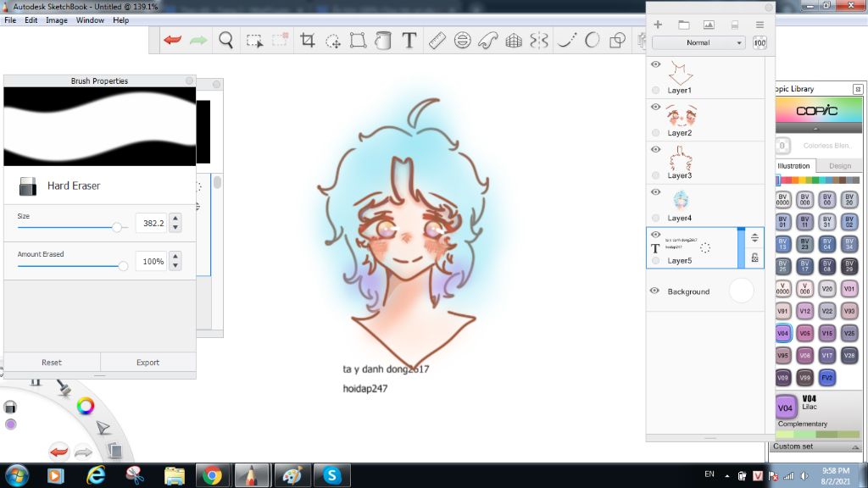
Task: Click the Amount Erased slider handle
Action: 123,265
